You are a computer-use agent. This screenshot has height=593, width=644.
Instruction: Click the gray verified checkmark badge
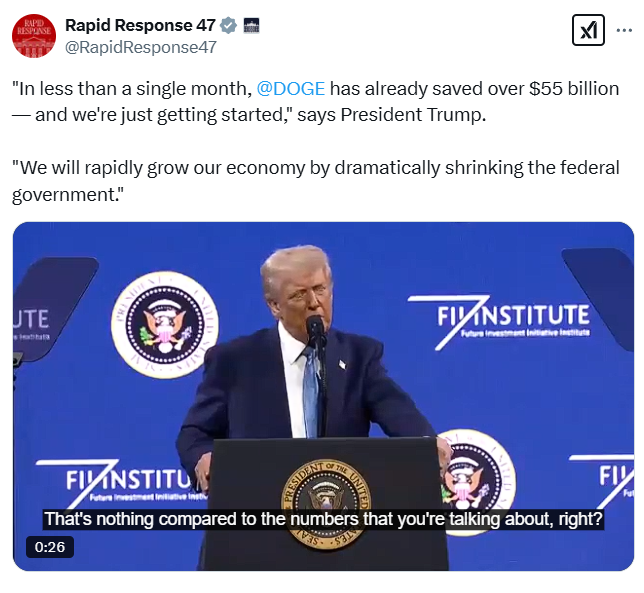pos(228,25)
